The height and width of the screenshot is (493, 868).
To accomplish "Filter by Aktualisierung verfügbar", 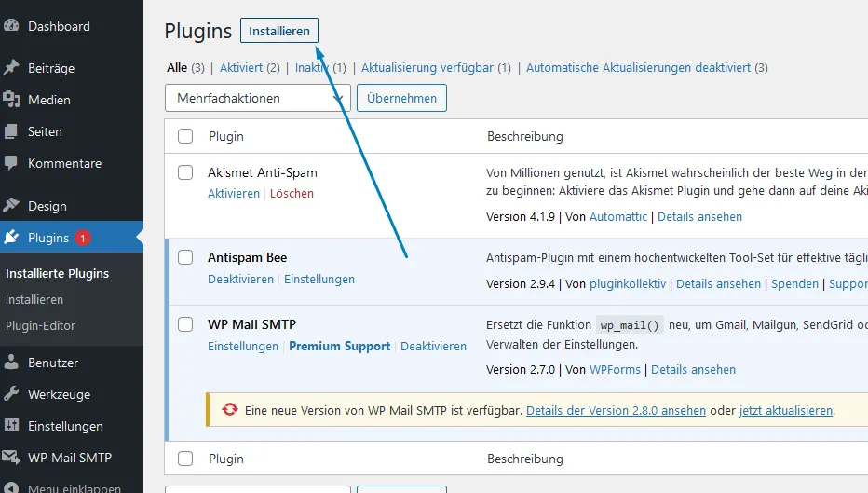I will pos(427,68).
